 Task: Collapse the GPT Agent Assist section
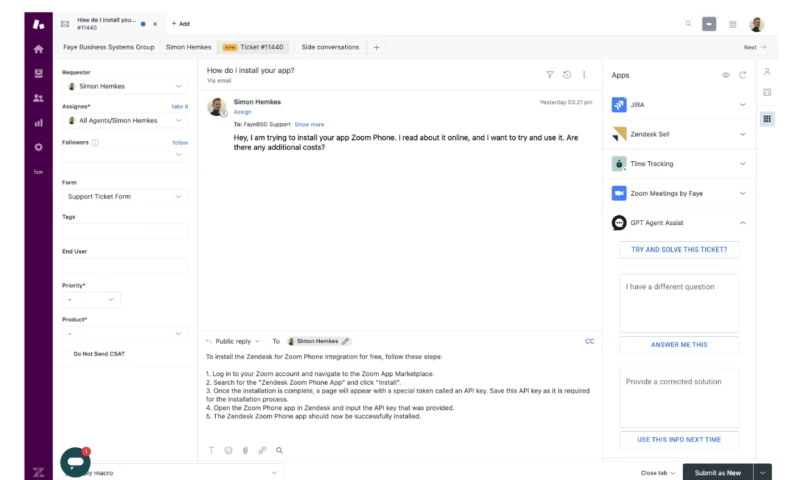click(742, 223)
